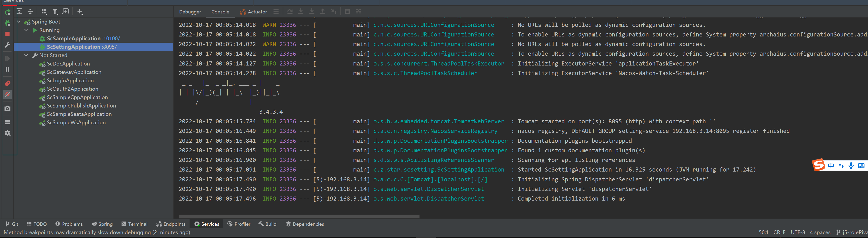Open the Dependencies tool window
Image resolution: width=868 pixels, height=238 pixels.
pos(305,224)
